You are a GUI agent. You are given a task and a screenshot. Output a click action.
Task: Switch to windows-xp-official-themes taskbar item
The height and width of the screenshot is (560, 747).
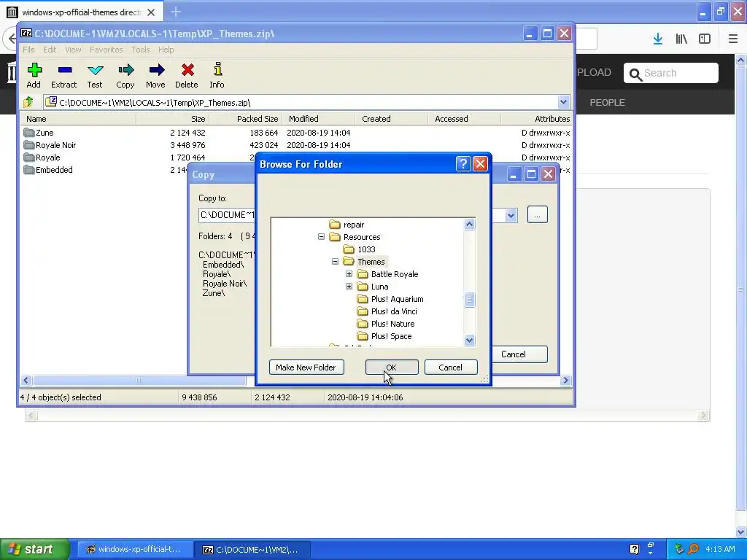click(135, 549)
